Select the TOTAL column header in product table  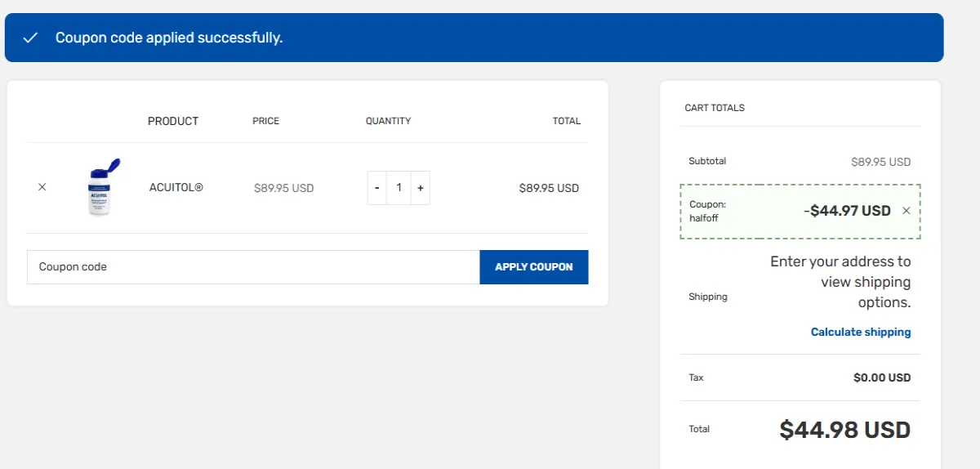coord(567,121)
